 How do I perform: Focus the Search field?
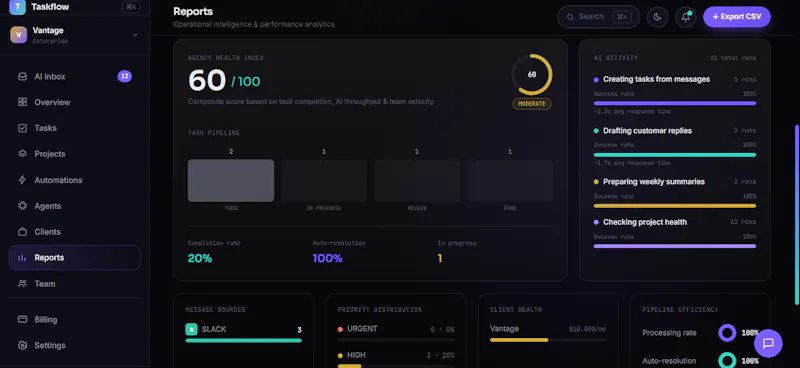tap(598, 17)
